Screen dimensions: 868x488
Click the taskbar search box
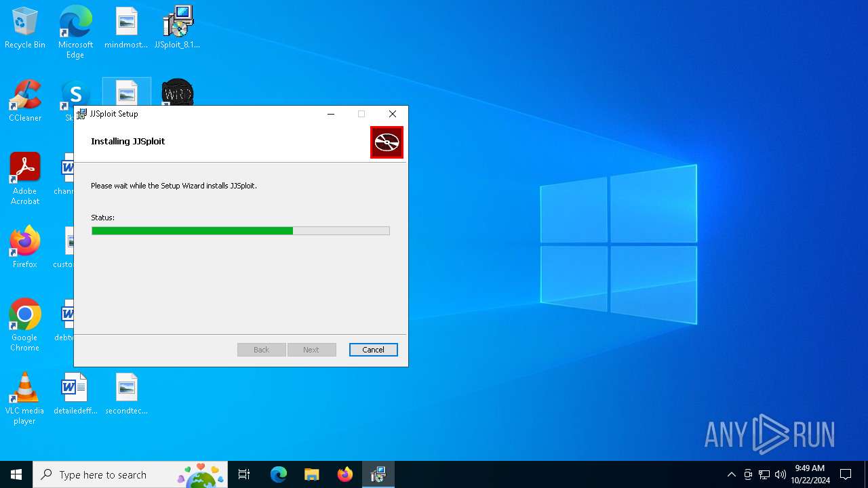point(130,474)
